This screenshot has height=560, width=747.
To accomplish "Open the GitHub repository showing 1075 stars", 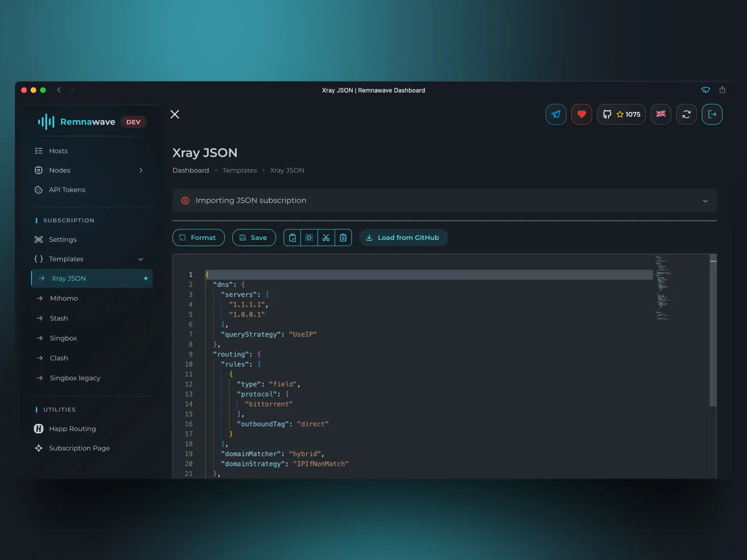I will [621, 114].
